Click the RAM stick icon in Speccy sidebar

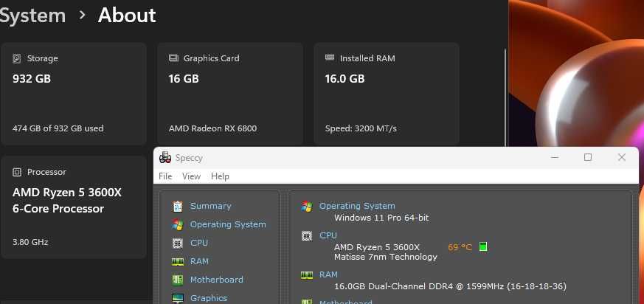point(178,261)
